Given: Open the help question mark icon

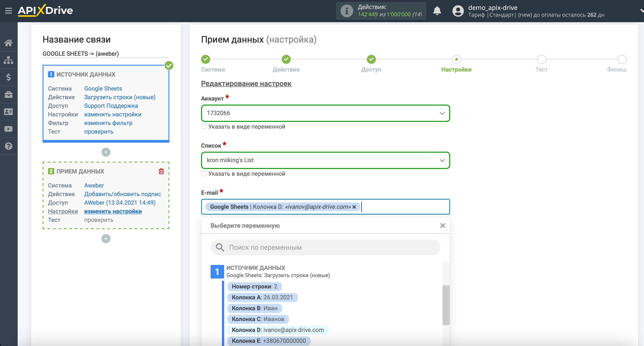Looking at the screenshot, I should [9, 146].
